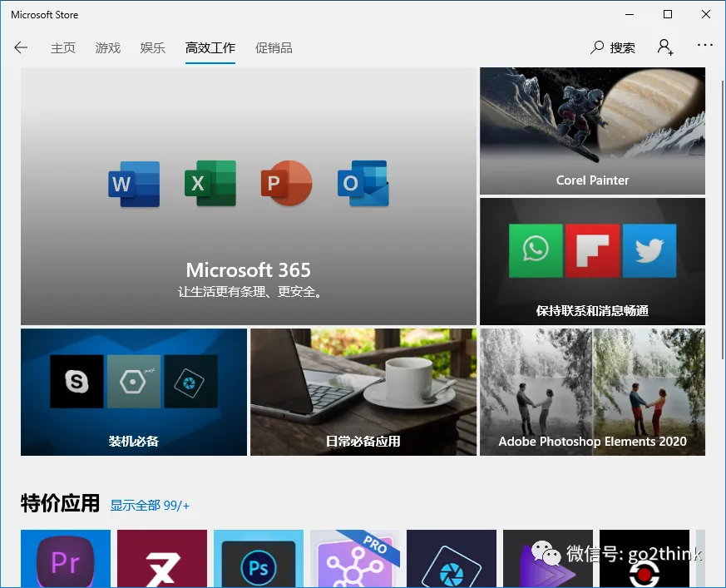Open the red record-circle app tile
Image resolution: width=726 pixels, height=588 pixels.
pyautogui.click(x=644, y=559)
